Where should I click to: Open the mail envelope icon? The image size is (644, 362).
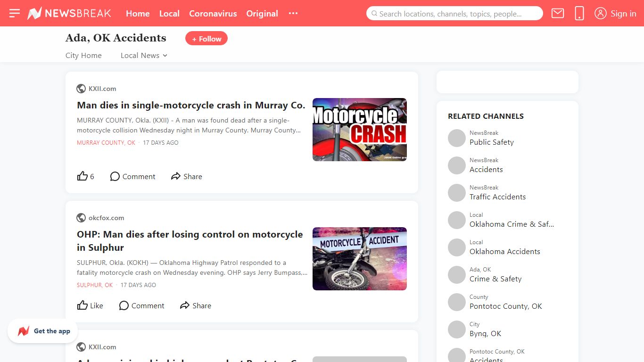[558, 13]
